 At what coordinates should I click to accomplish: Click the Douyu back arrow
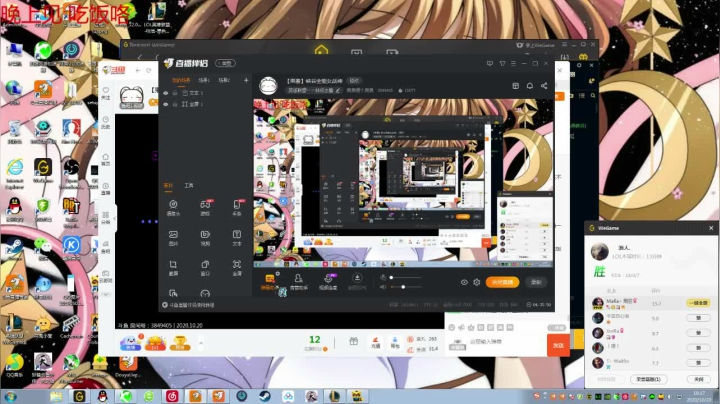pyautogui.click(x=138, y=70)
